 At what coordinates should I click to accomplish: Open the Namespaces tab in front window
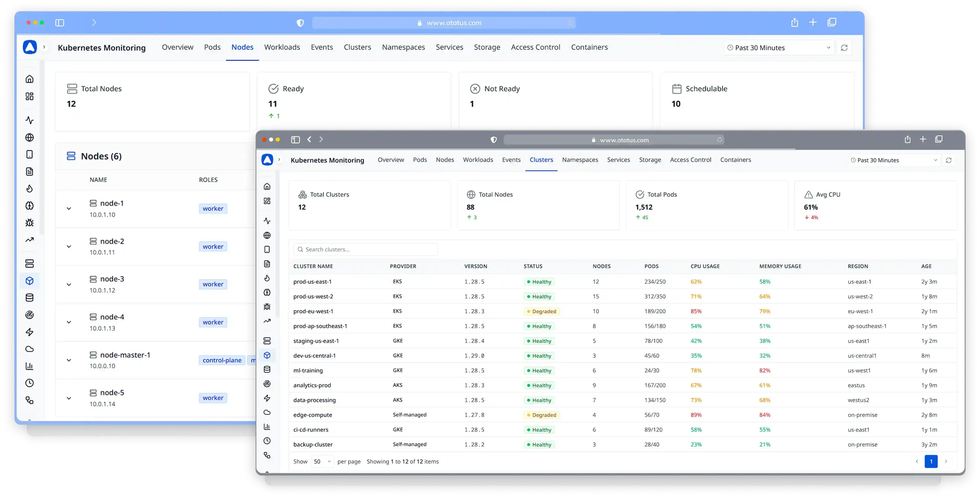pyautogui.click(x=580, y=160)
